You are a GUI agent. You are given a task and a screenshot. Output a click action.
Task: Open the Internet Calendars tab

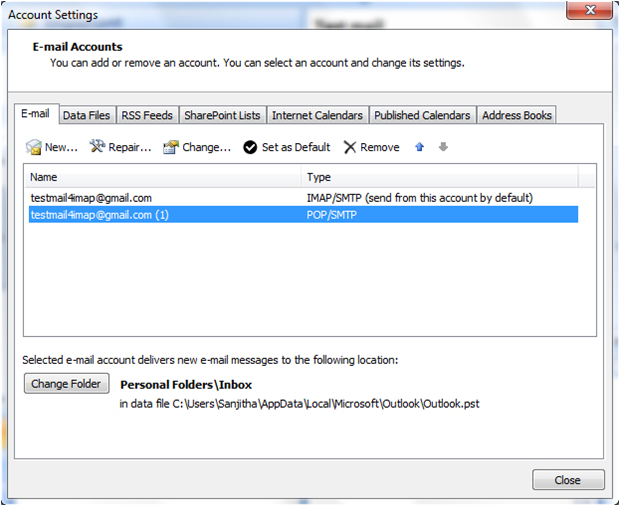(317, 115)
